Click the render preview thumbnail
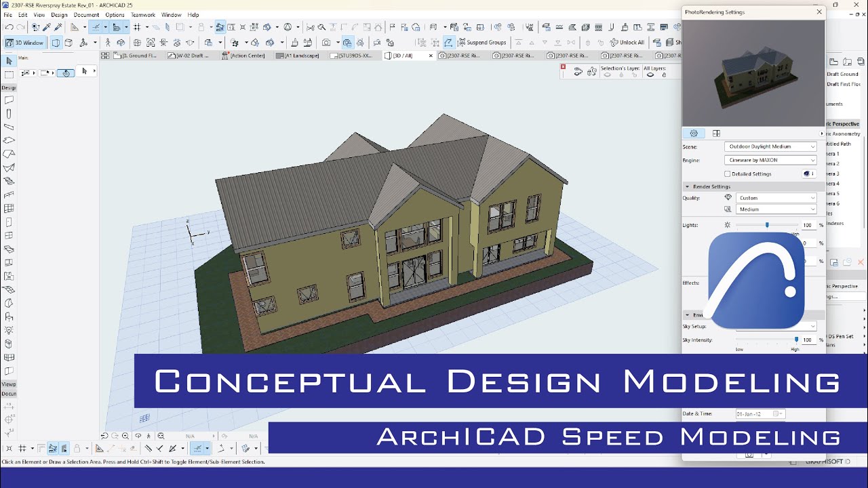This screenshot has height=488, width=868. tap(753, 73)
